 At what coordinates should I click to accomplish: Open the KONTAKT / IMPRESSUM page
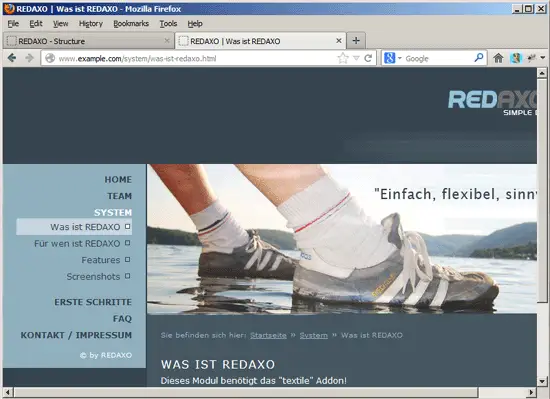point(76,335)
